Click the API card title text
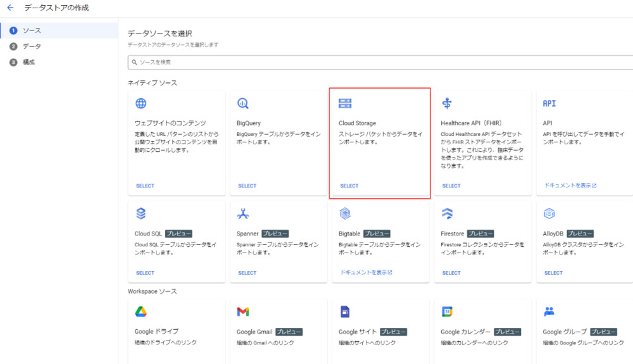Viewport: 633px width, 364px height. (x=548, y=123)
